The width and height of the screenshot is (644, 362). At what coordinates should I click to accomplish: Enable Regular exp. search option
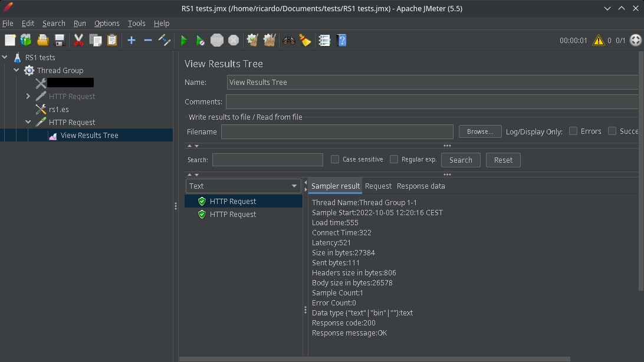[394, 159]
